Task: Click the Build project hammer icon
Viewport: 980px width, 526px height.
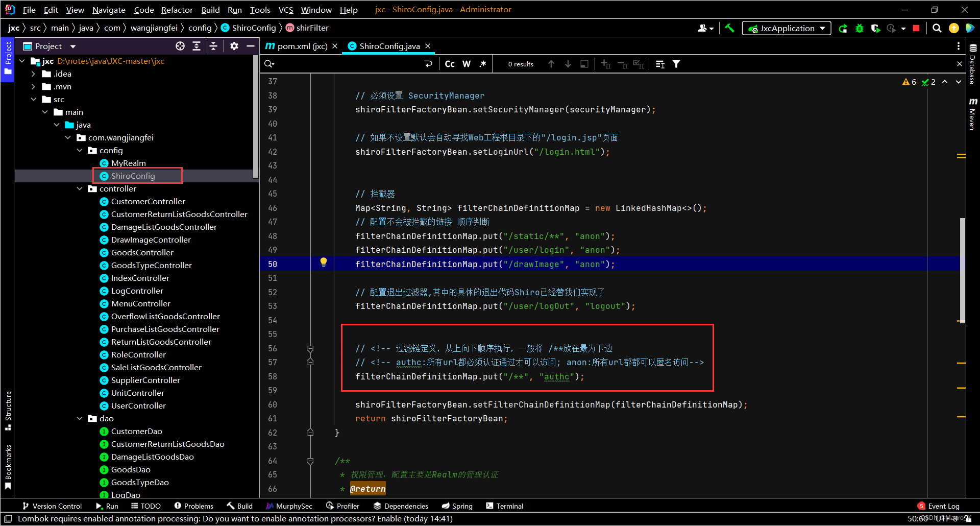Action: pyautogui.click(x=729, y=28)
